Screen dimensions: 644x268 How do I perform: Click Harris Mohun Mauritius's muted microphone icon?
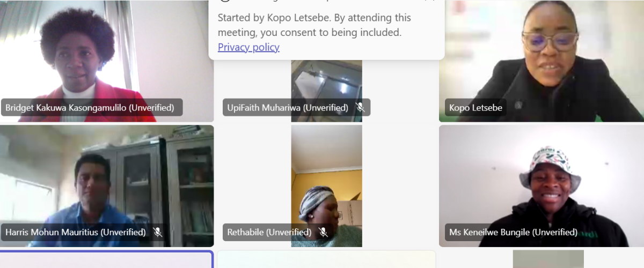(157, 232)
